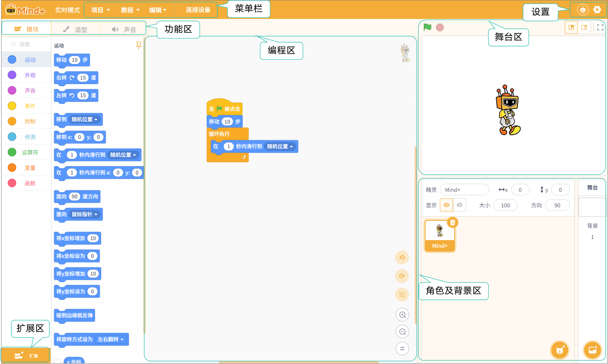Switch to the 造型 tab
The height and width of the screenshot is (364, 608).
76,29
